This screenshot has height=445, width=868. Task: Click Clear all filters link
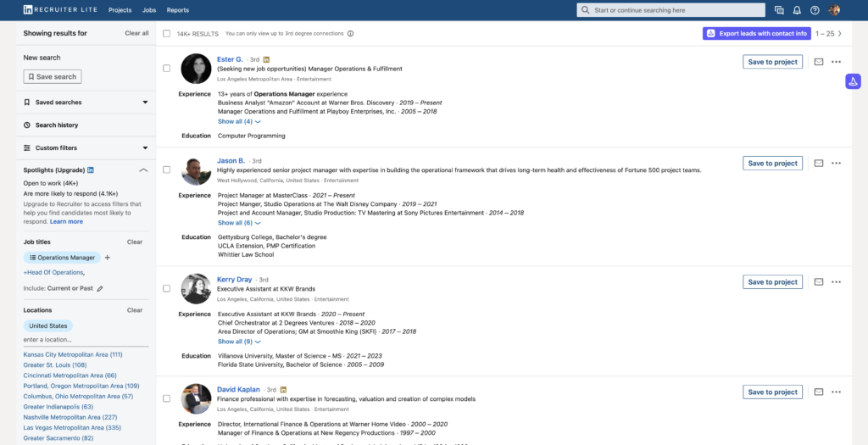click(x=136, y=33)
